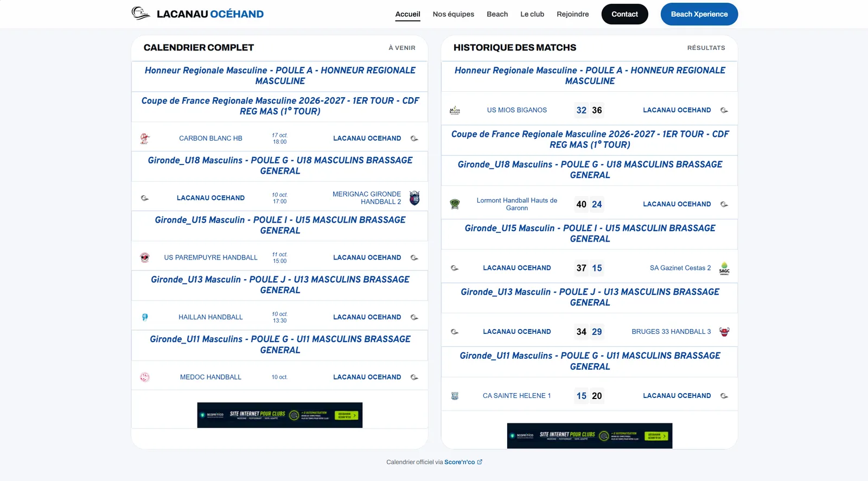The width and height of the screenshot is (868, 481).
Task: Click BRUGES 33 HANDBALL 3 team name
Action: pos(671,332)
